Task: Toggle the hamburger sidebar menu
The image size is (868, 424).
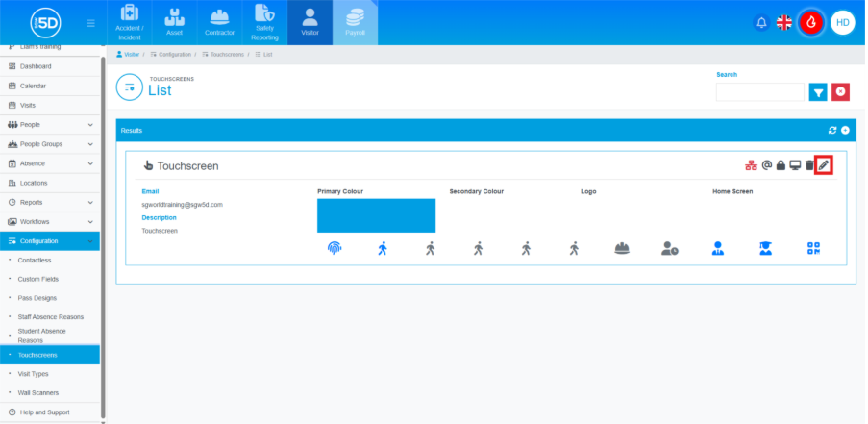Action: [x=90, y=23]
